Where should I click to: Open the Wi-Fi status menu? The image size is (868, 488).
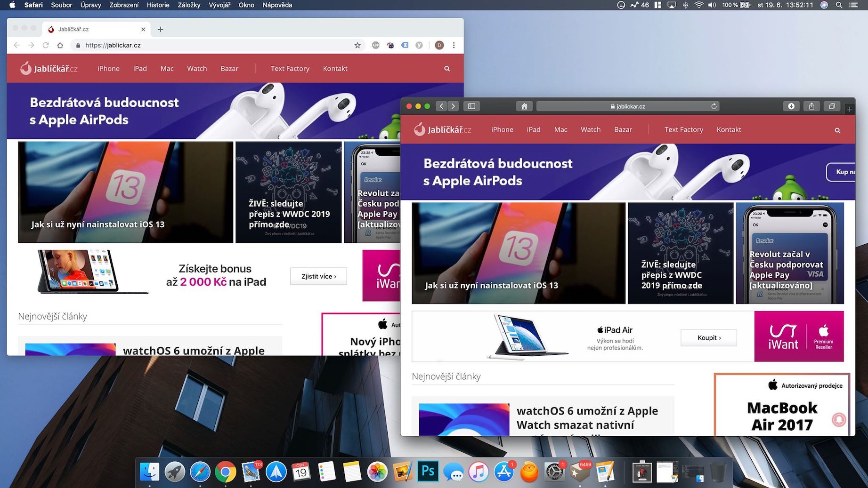[699, 5]
